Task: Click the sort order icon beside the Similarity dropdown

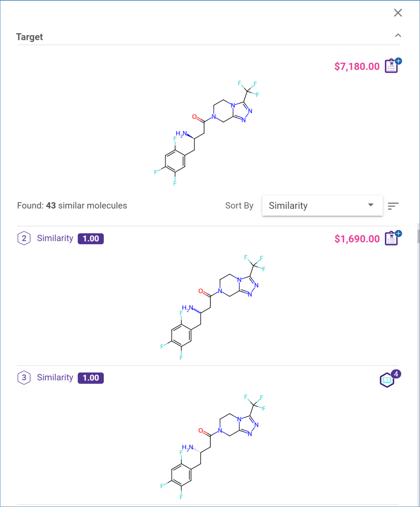Action: 393,206
